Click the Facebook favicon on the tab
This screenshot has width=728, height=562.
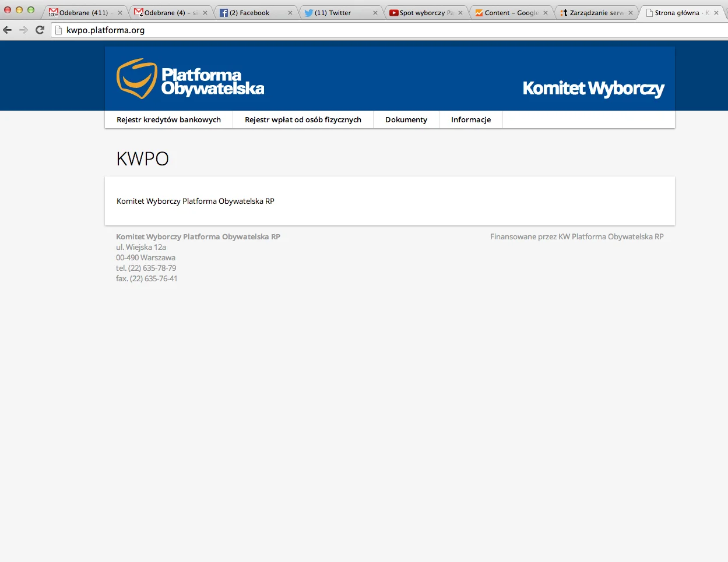click(224, 12)
